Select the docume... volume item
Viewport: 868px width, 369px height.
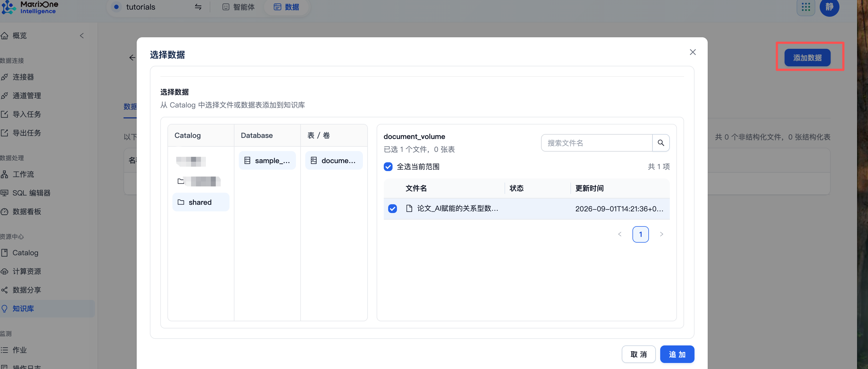pyautogui.click(x=334, y=160)
